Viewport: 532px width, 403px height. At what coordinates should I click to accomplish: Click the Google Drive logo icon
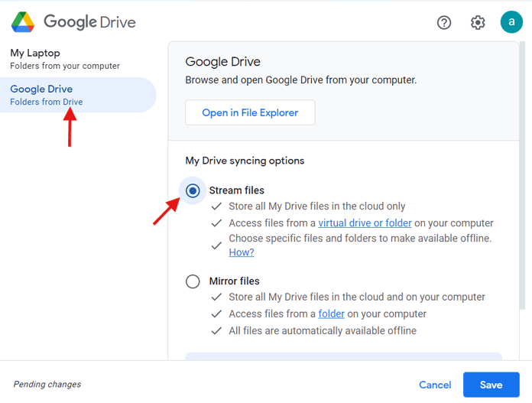(23, 22)
